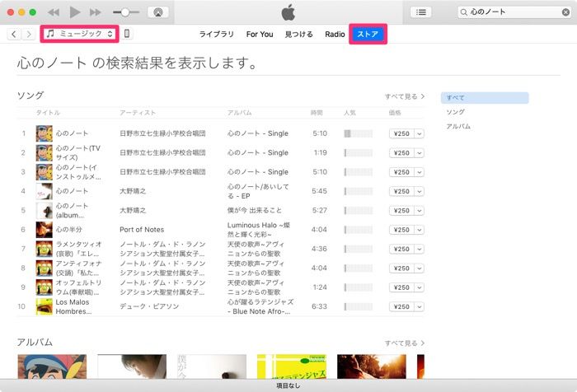The image size is (577, 392).
Task: Click artwork thumbnail of 心の半分
Action: [45, 230]
